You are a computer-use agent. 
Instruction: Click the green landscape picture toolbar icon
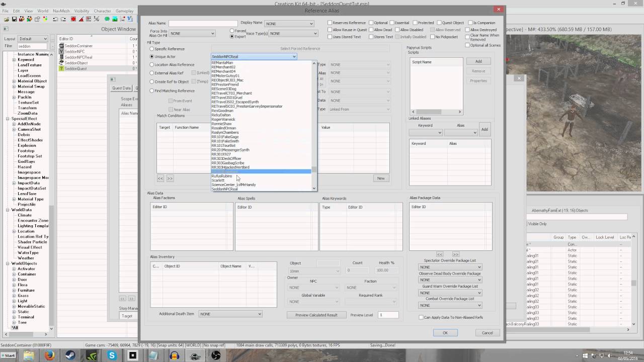115,19
